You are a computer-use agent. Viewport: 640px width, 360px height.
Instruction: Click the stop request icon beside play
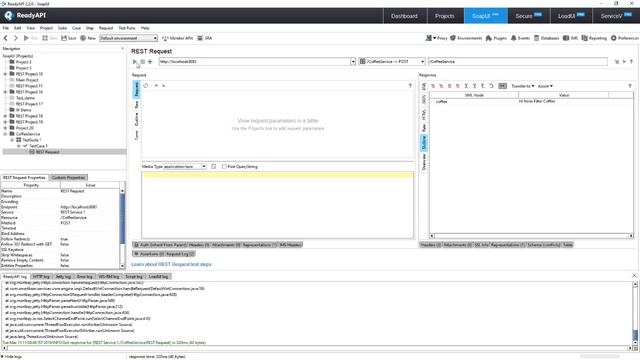tap(142, 62)
